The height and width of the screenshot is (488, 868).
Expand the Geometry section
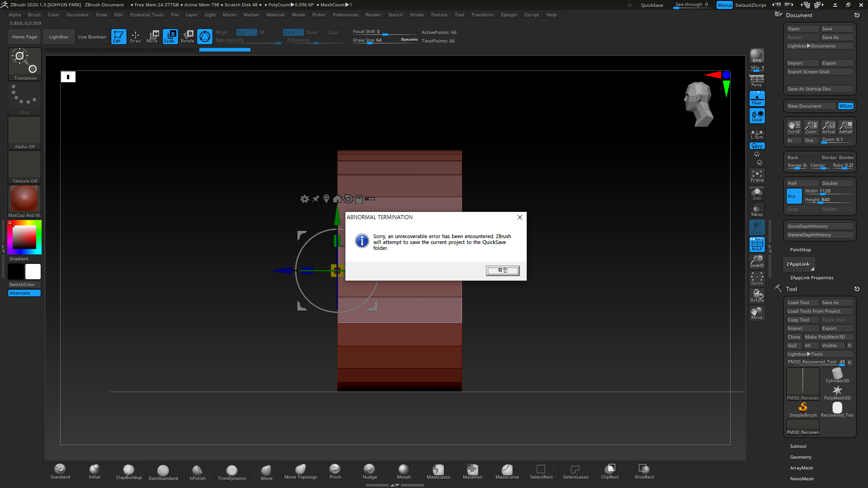click(801, 457)
